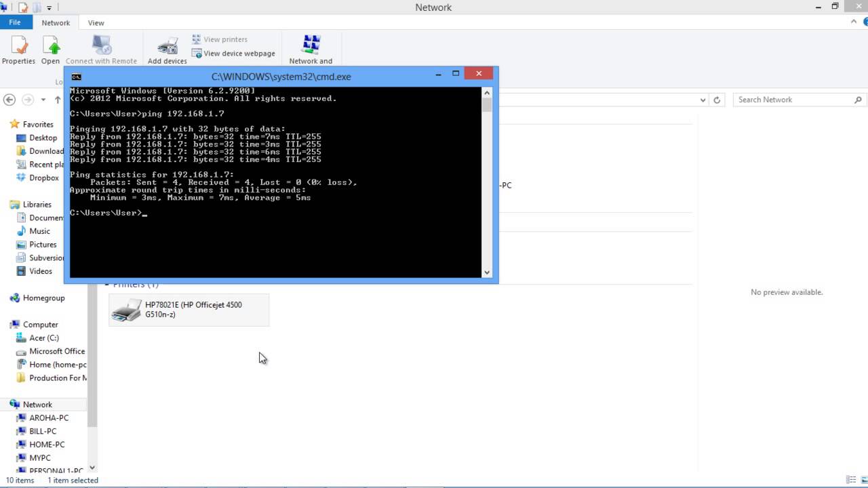Click View printers in the ribbon

(220, 39)
